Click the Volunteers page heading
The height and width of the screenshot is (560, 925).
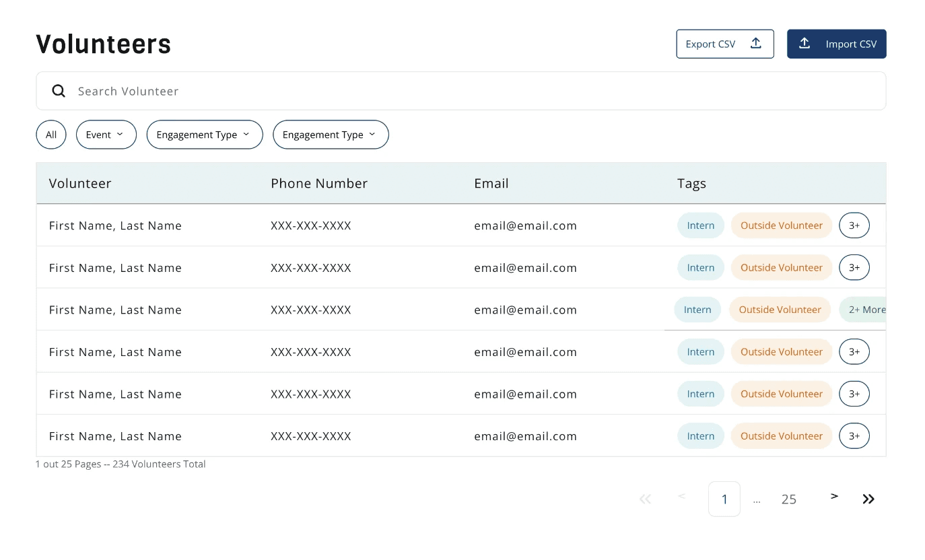(x=104, y=44)
